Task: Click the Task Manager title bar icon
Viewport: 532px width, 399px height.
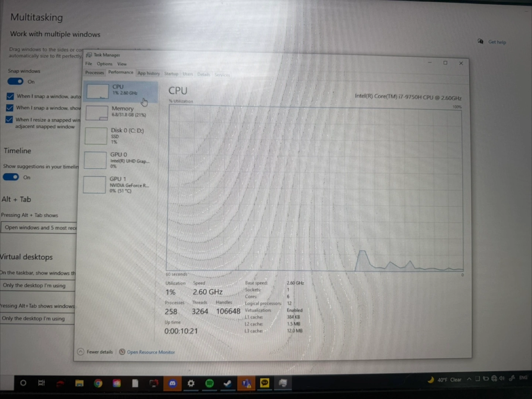Action: click(89, 55)
